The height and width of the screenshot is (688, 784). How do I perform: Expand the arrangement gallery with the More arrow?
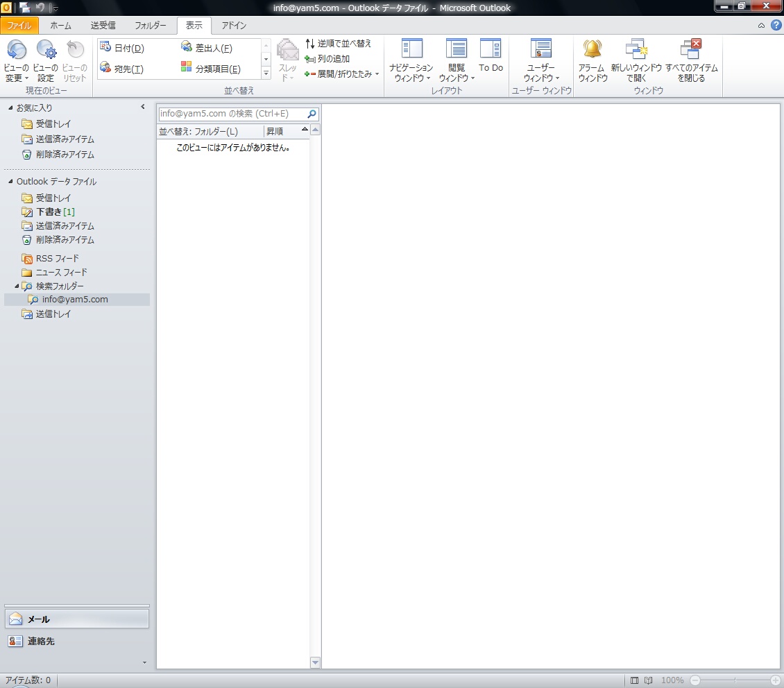266,74
